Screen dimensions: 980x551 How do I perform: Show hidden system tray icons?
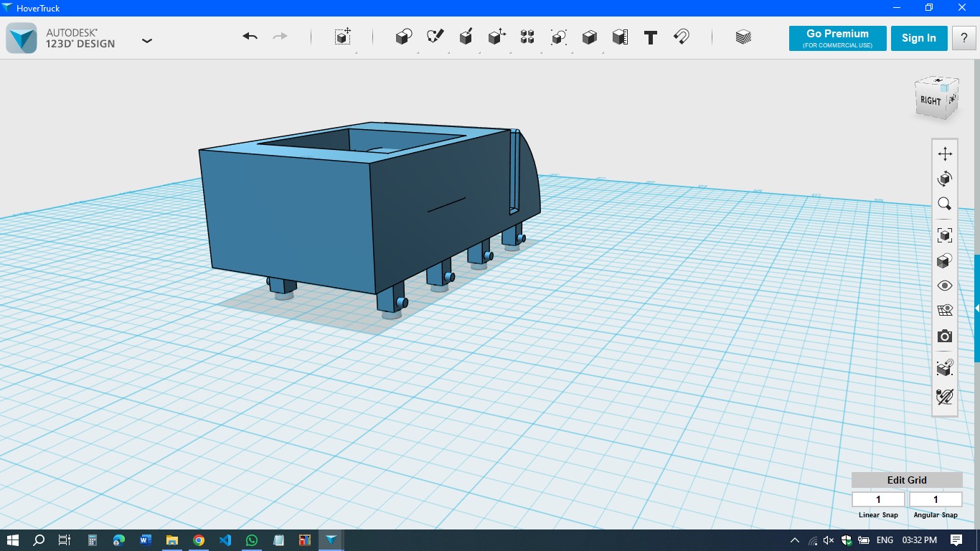tap(794, 540)
